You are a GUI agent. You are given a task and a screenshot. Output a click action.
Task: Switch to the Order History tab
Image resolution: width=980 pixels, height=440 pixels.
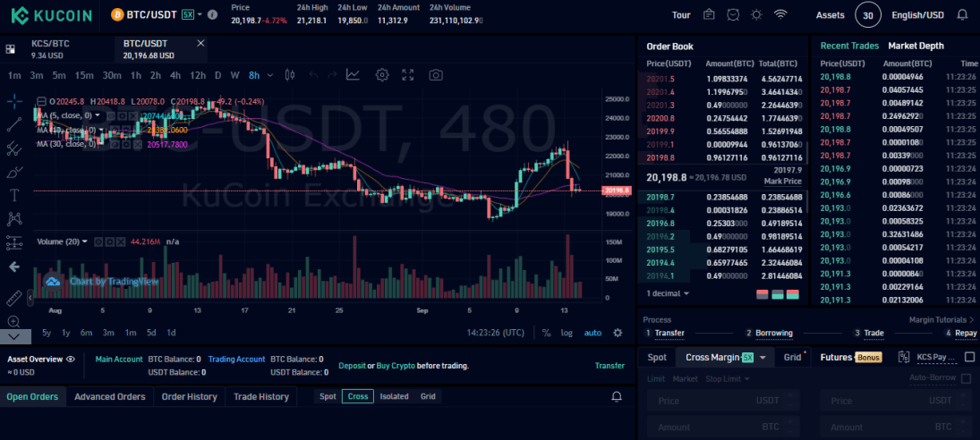(x=190, y=396)
